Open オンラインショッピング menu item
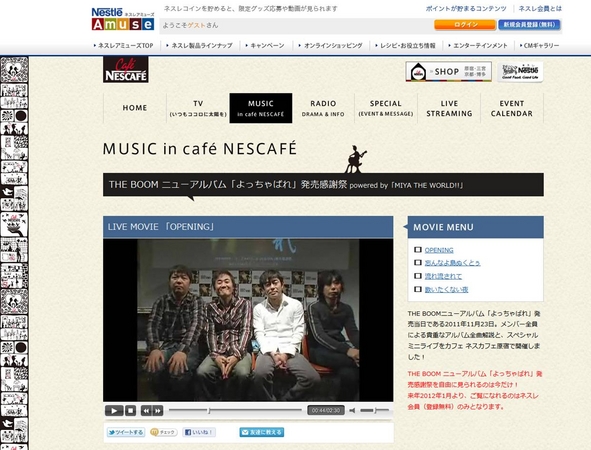 click(330, 46)
